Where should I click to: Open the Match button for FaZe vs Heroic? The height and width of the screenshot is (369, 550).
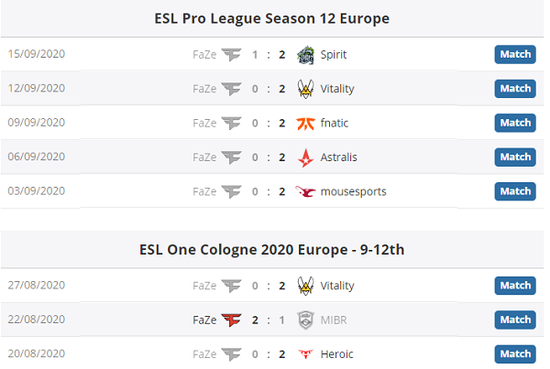point(515,354)
